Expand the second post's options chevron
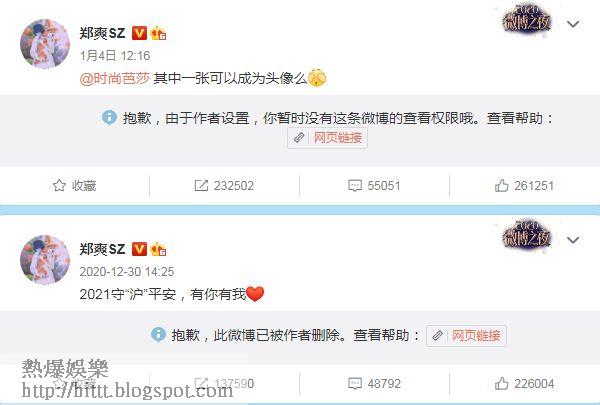 pyautogui.click(x=573, y=240)
